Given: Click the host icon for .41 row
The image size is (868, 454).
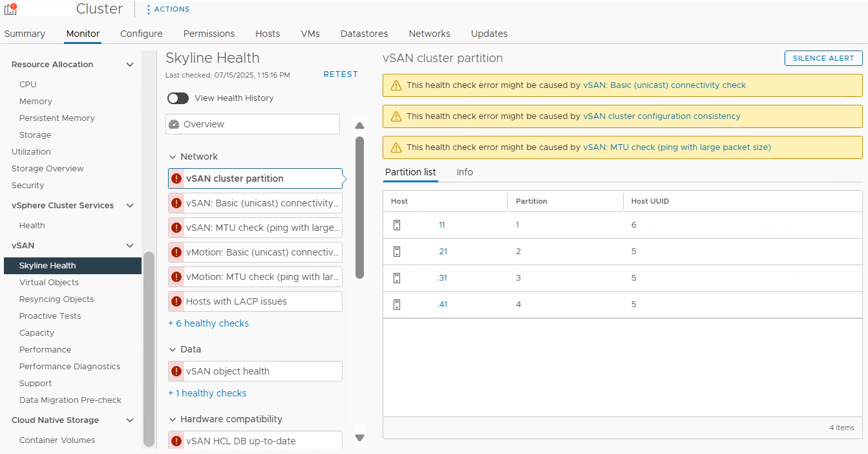Looking at the screenshot, I should (x=397, y=305).
